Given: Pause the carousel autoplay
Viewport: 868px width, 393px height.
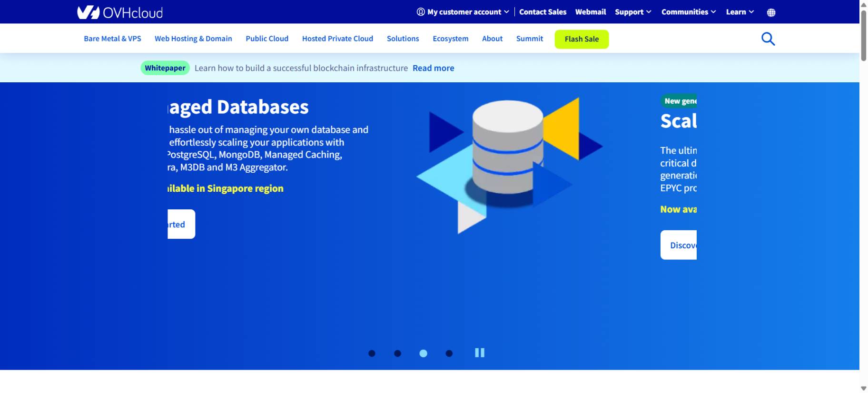Looking at the screenshot, I should click(x=480, y=353).
